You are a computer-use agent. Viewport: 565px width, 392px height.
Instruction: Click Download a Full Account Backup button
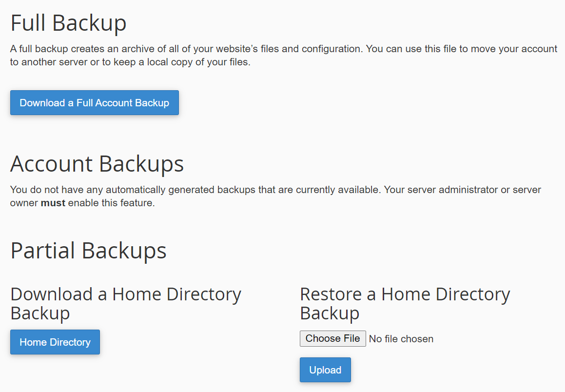95,103
